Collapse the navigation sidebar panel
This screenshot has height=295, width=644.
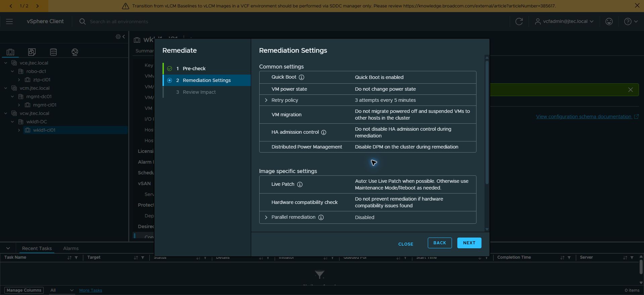pos(124,37)
